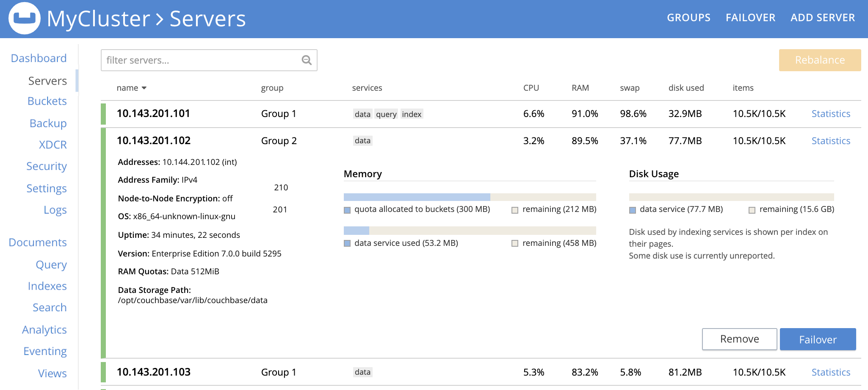
Task: Open Statistics for server 10.143.201.101
Action: click(x=831, y=114)
